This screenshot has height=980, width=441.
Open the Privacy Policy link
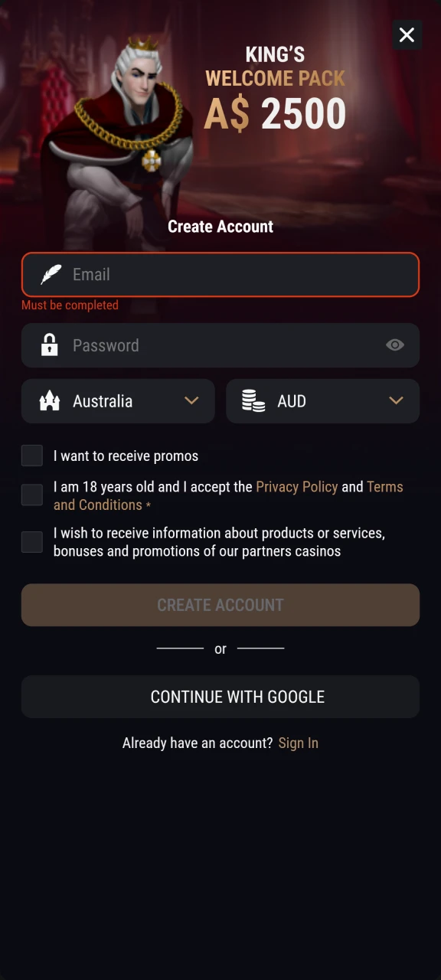[297, 486]
